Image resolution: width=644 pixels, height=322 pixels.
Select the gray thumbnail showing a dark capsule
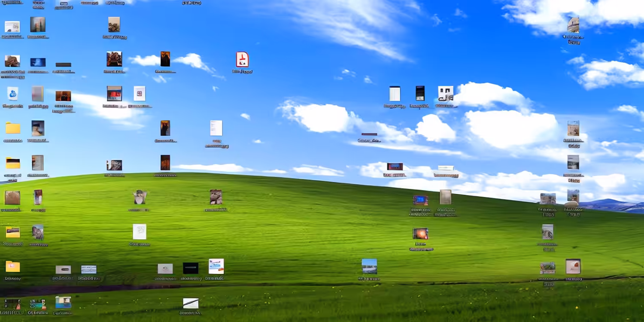click(x=63, y=270)
